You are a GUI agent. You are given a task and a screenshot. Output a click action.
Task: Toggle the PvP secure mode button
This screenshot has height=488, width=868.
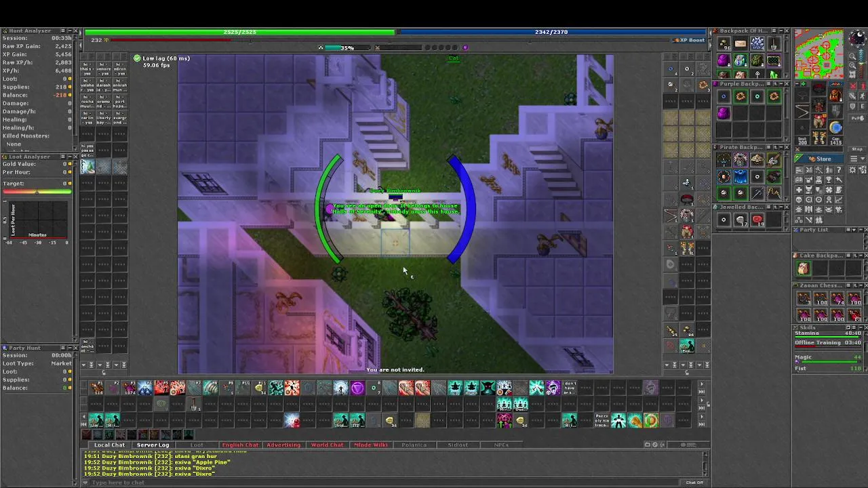pos(858,118)
